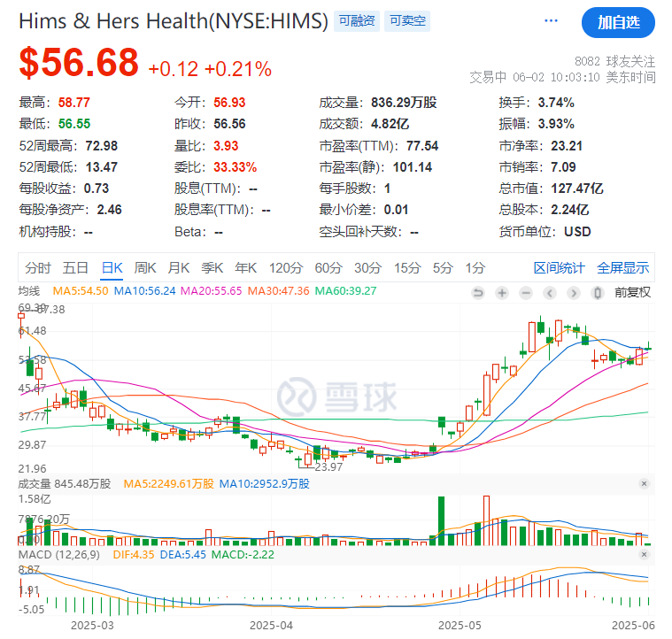Click the DEA:5.45 value
The height and width of the screenshot is (639, 672).
183,555
